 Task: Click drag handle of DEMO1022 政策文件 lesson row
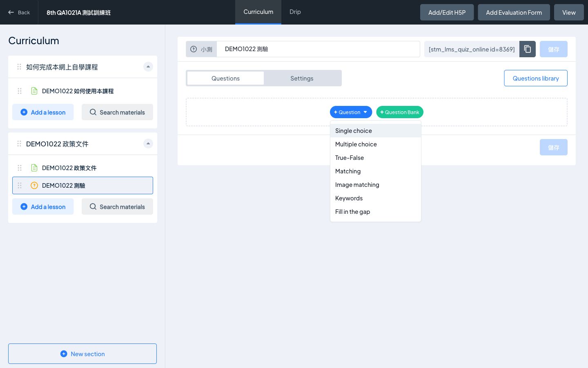pyautogui.click(x=20, y=168)
